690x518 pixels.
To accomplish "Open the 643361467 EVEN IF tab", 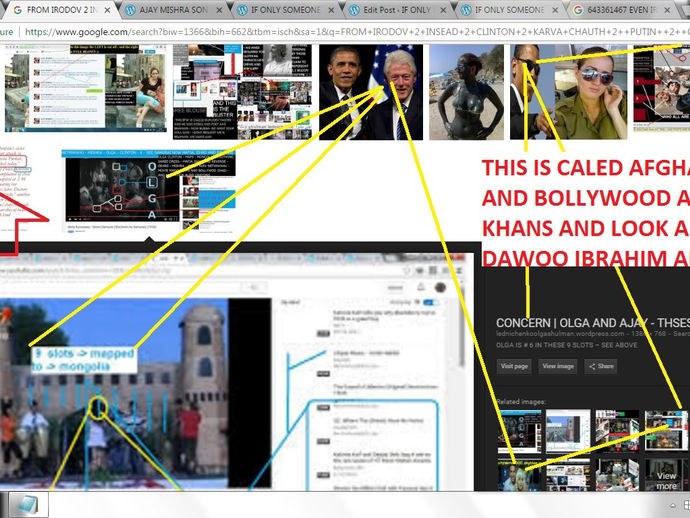I will point(621,10).
